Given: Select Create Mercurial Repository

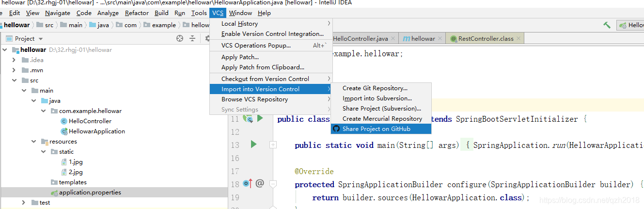Looking at the screenshot, I should click(x=381, y=119).
